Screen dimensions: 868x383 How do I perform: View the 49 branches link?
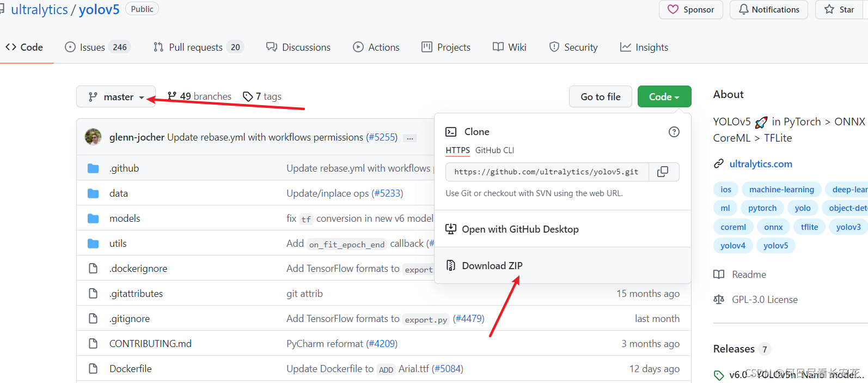tap(199, 96)
